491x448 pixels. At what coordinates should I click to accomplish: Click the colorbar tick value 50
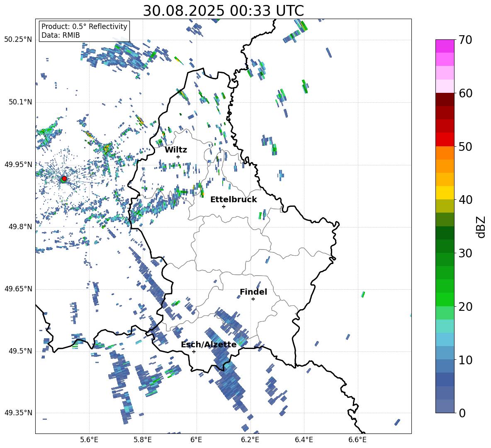click(465, 147)
